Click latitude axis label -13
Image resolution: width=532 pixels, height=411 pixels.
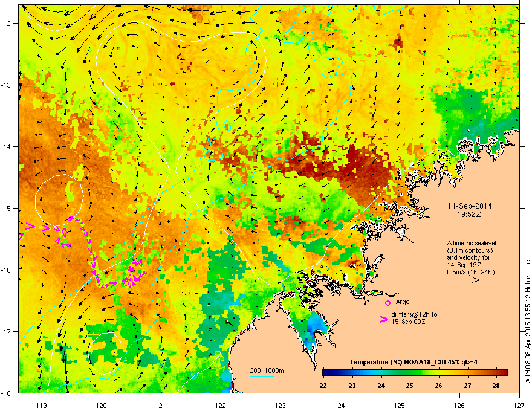[x=7, y=85]
